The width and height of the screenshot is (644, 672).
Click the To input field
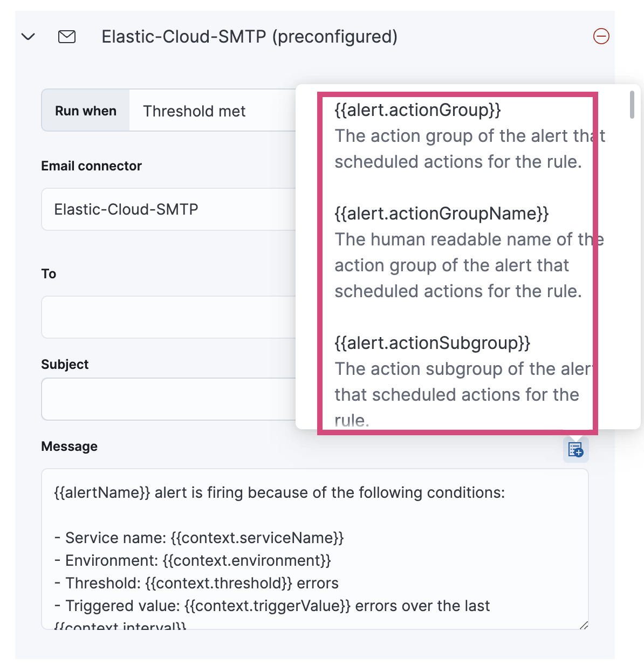pyautogui.click(x=162, y=317)
